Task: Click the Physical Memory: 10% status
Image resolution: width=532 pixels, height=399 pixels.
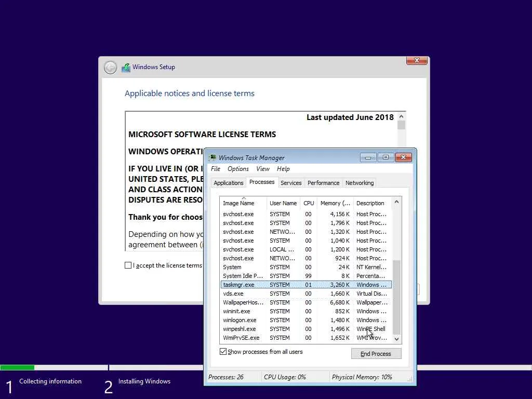Action: (362, 377)
